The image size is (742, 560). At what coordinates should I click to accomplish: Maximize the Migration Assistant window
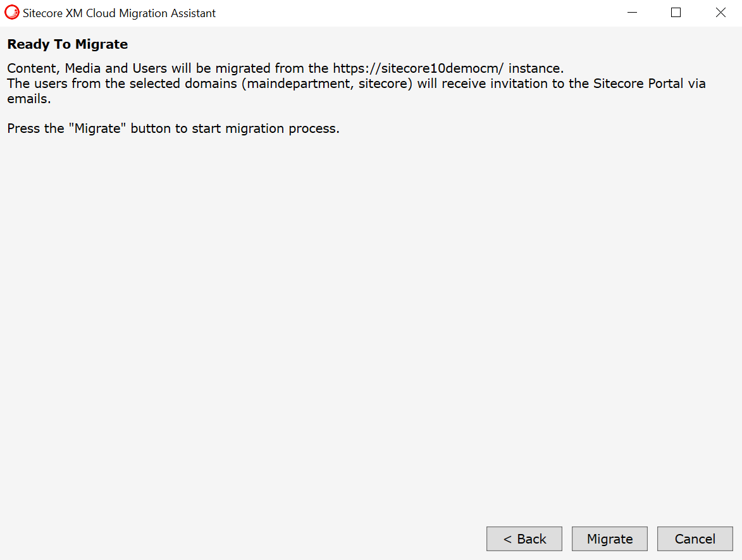(676, 13)
